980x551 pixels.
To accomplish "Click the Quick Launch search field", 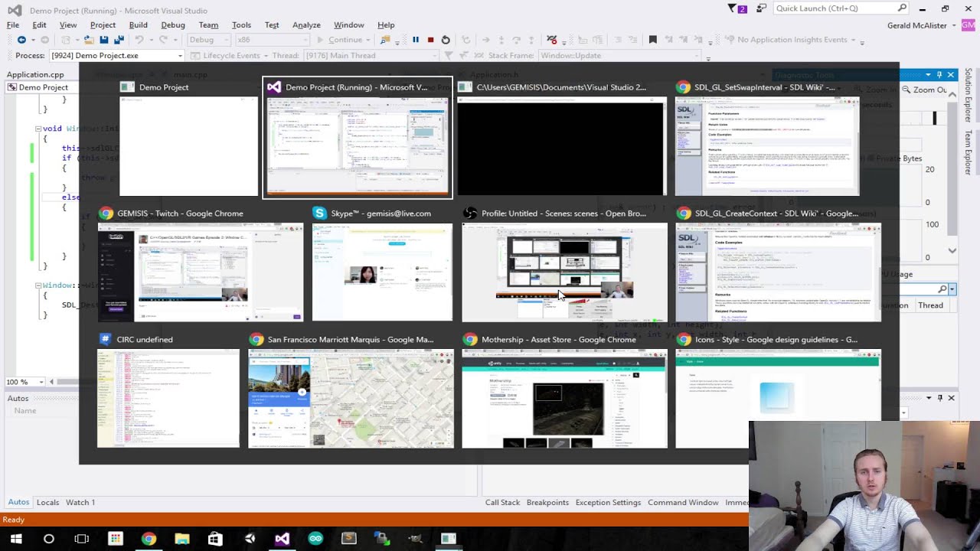I will point(841,8).
